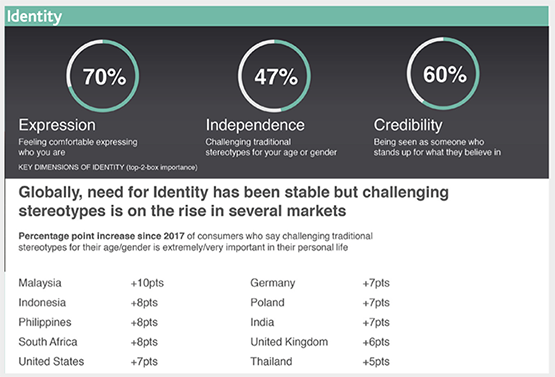This screenshot has height=377, width=555.
Task: Click United Kingdom in the list
Action: tap(289, 342)
